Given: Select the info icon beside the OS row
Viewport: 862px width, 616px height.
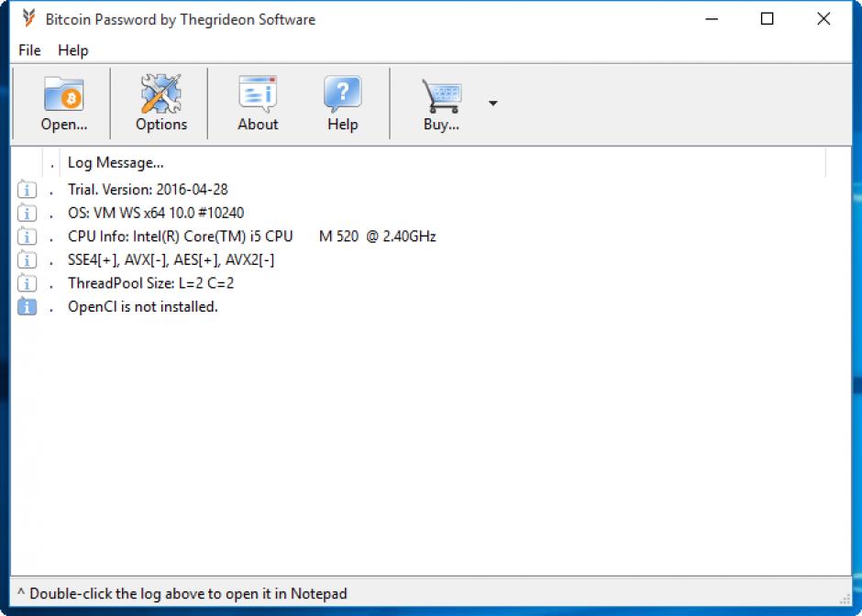Looking at the screenshot, I should click(27, 213).
